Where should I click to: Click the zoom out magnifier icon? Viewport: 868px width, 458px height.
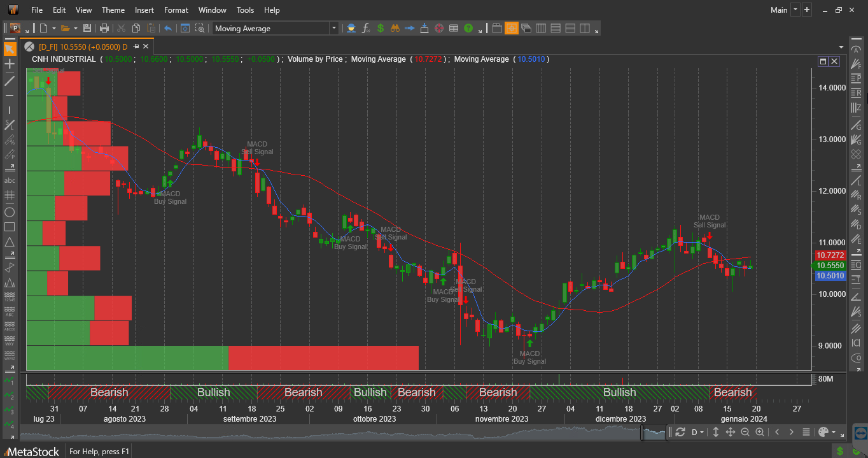(x=745, y=432)
